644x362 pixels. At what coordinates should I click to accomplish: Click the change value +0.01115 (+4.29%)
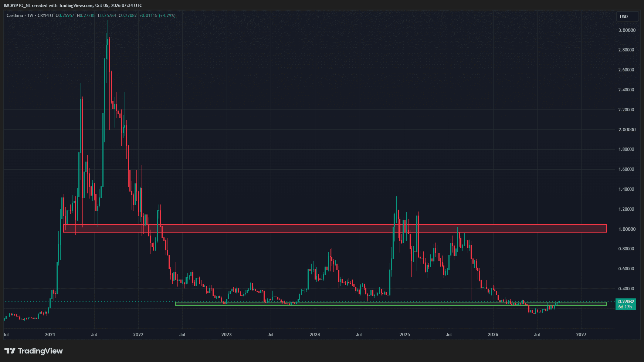coord(157,16)
